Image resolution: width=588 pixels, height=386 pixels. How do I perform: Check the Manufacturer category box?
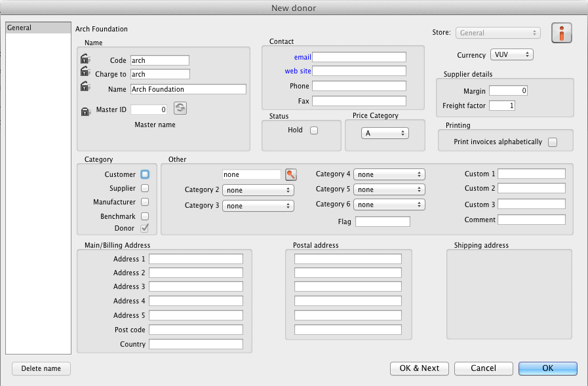[145, 202]
